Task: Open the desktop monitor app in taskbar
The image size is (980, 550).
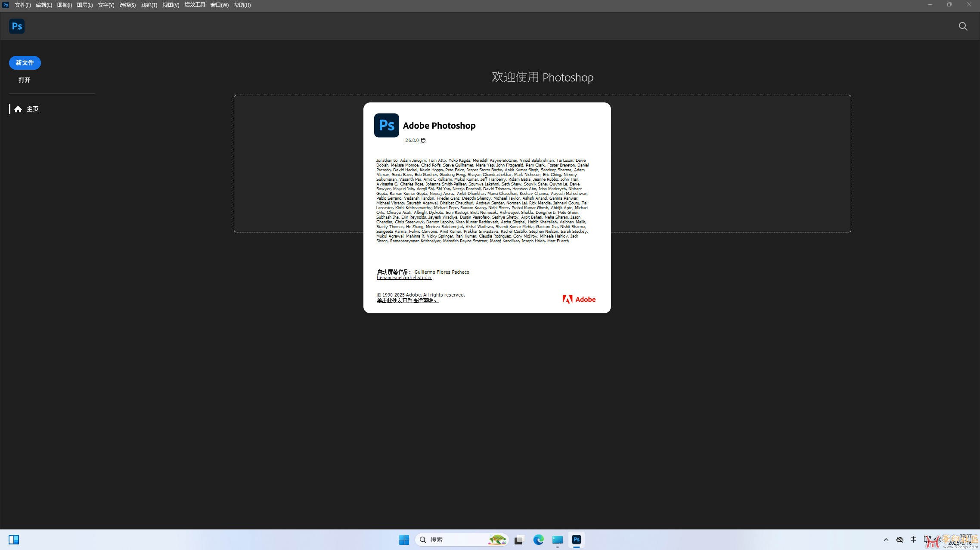Action: tap(557, 540)
